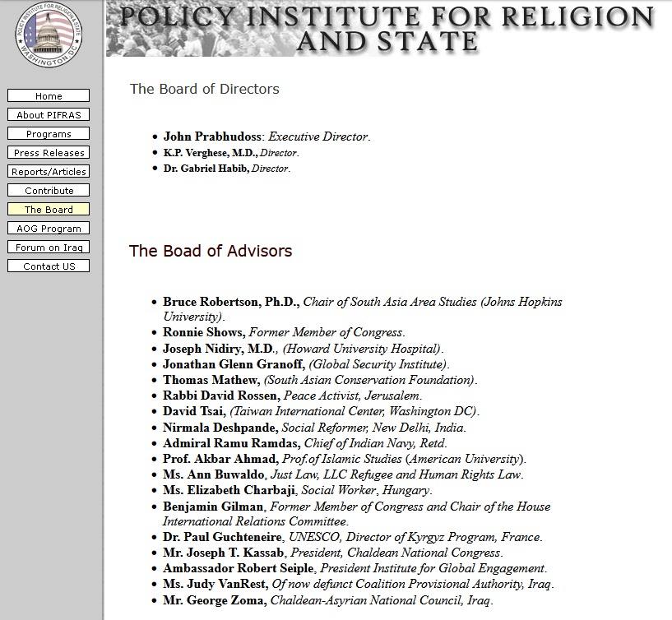Open the Home page

point(49,95)
